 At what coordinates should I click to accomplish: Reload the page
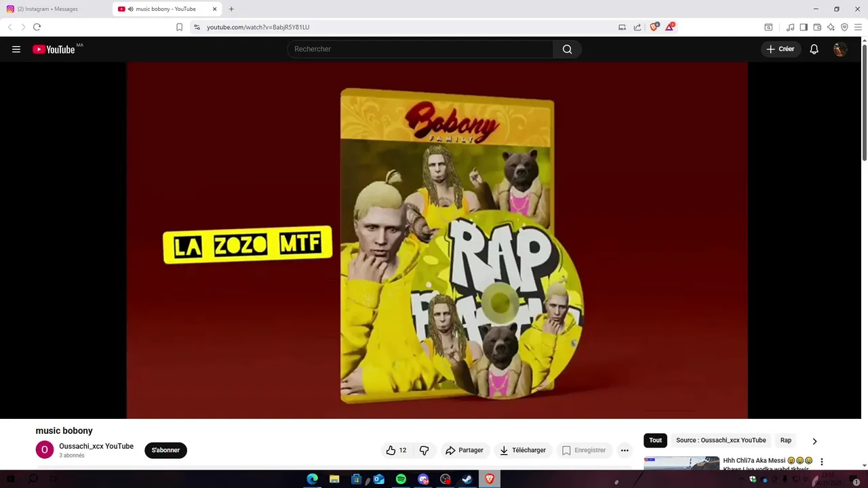coord(37,27)
